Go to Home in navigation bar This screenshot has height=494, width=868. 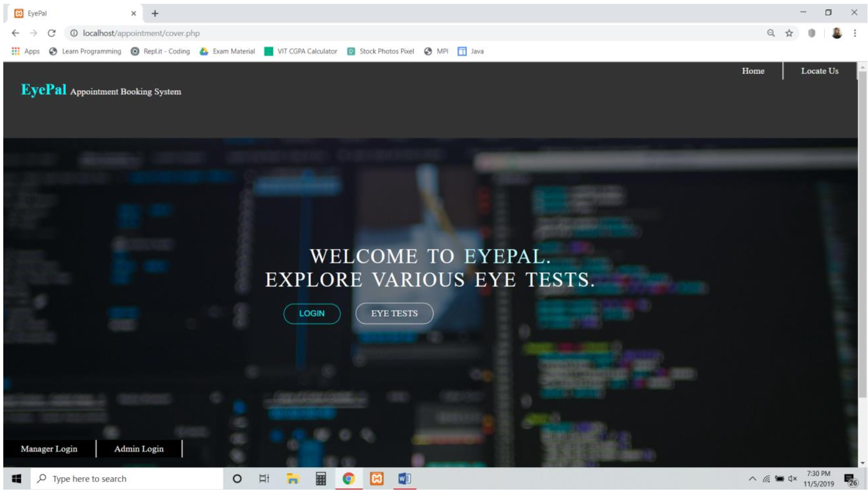[753, 71]
